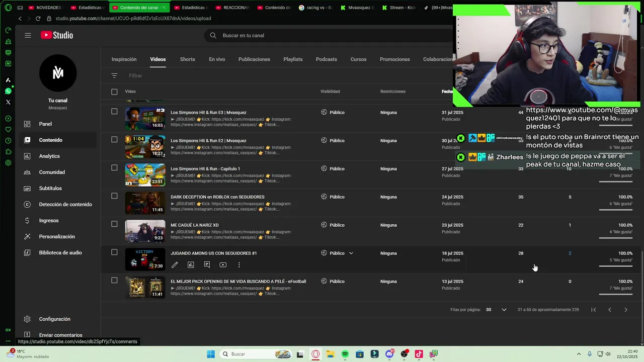Switch to the Stream - Kick browser tab

click(x=398, y=8)
